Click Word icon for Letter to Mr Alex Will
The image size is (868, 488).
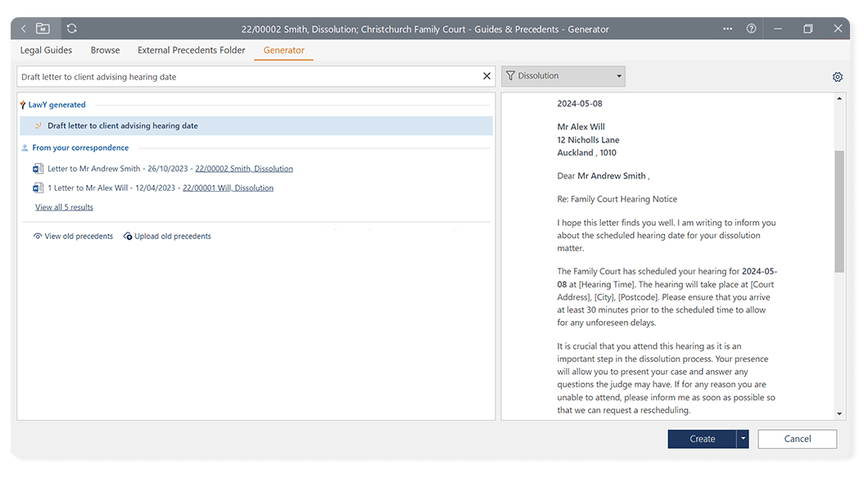[x=38, y=188]
